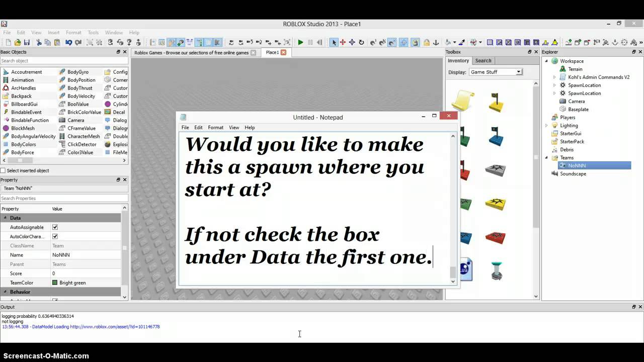Click the Anchor tool icon
644x362 pixels.
tap(436, 42)
